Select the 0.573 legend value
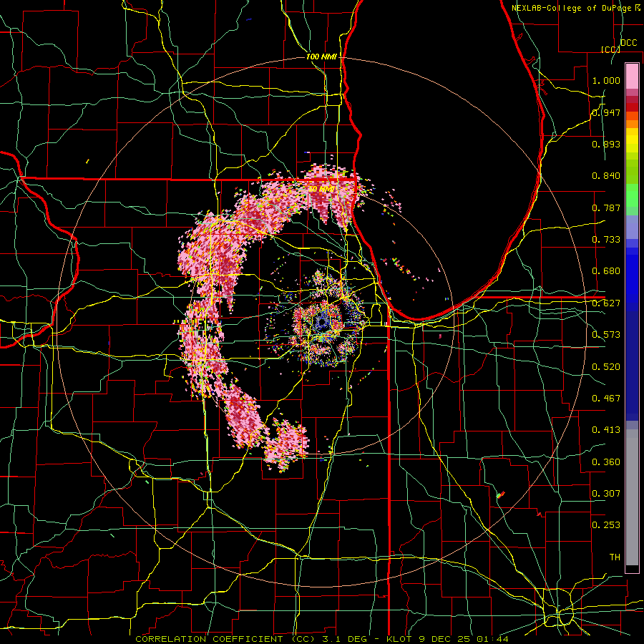This screenshot has height=644, width=644. tap(606, 335)
